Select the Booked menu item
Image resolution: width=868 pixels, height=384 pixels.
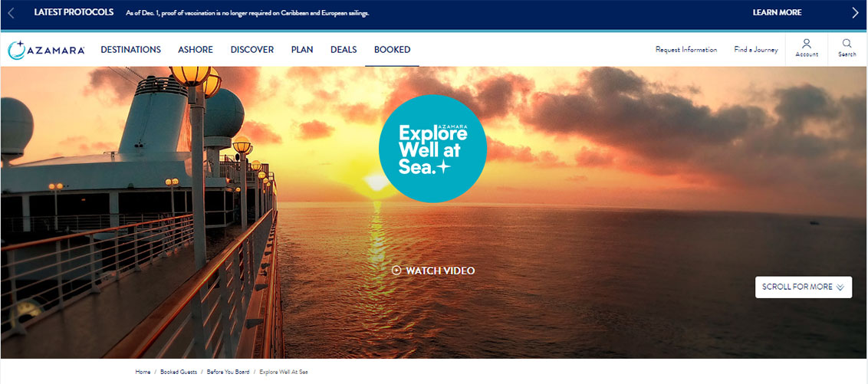click(x=392, y=50)
